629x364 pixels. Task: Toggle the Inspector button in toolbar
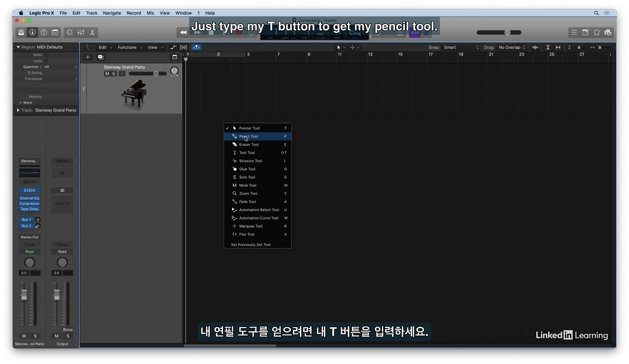32,32
